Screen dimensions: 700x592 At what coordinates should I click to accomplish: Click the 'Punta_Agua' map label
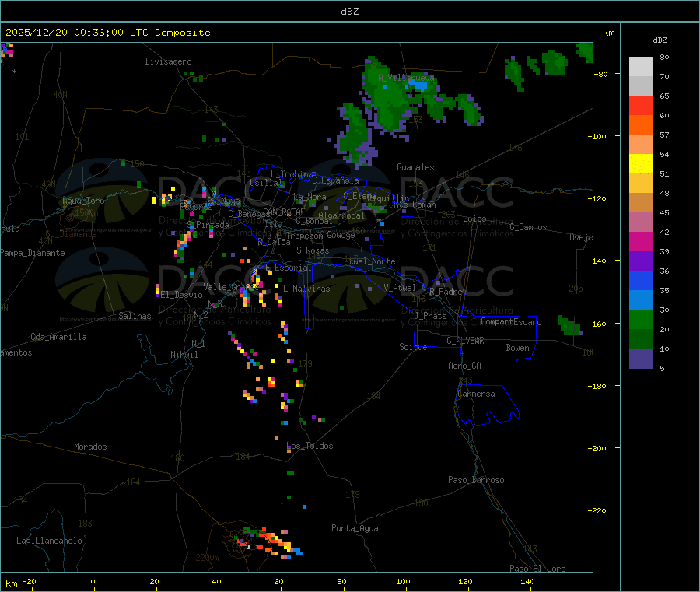coord(355,529)
